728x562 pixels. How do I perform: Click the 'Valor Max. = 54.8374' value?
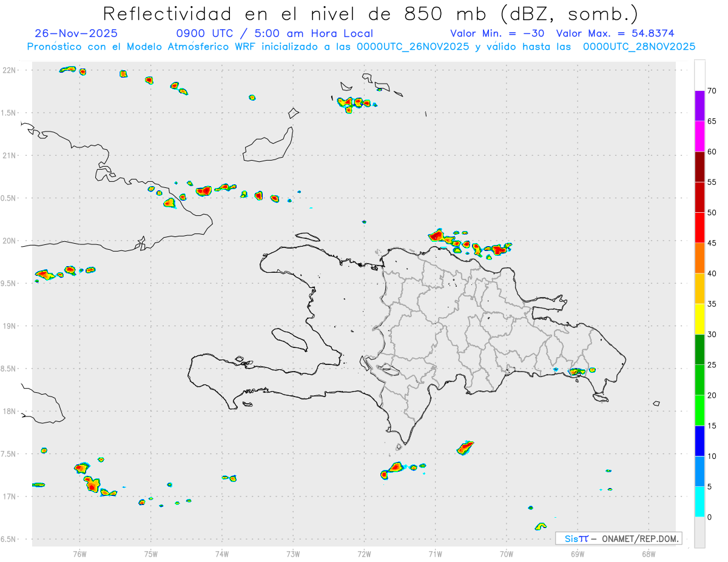615,33
